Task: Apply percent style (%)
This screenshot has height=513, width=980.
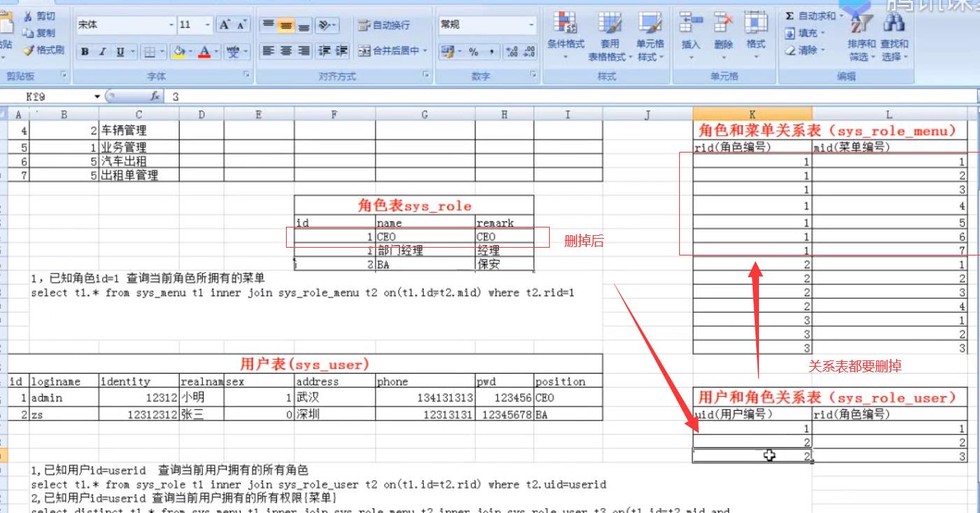Action: pyautogui.click(x=473, y=51)
